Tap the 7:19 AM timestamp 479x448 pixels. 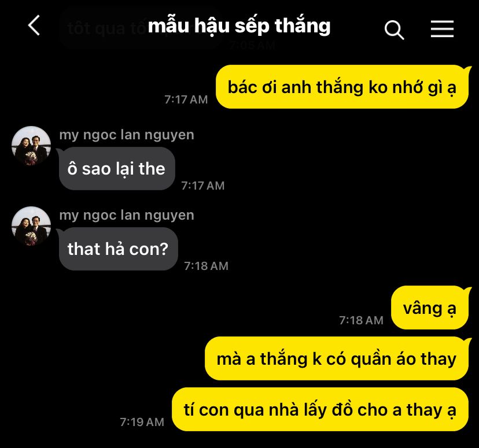[x=142, y=422]
